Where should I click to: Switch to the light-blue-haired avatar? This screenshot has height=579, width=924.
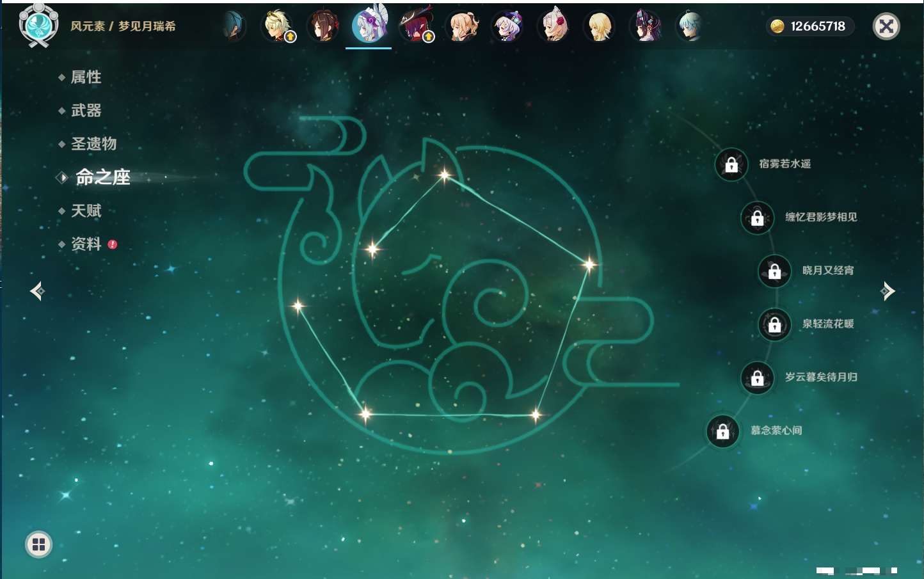click(690, 26)
